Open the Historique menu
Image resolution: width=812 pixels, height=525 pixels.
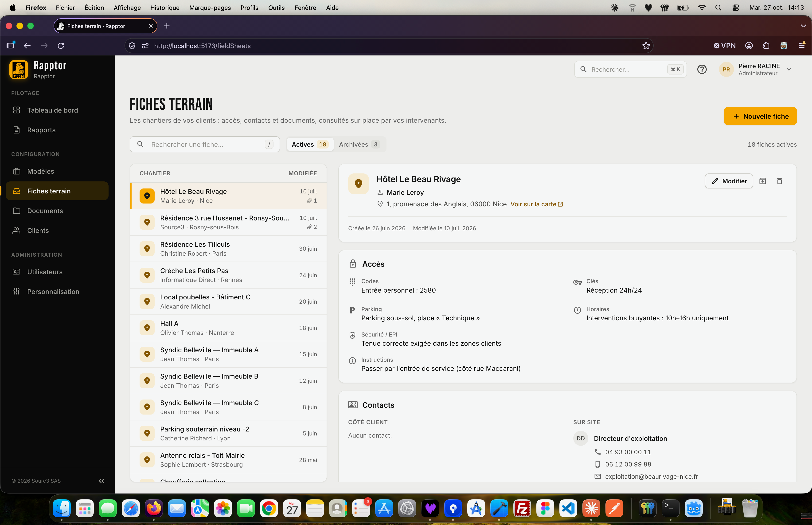(x=164, y=8)
